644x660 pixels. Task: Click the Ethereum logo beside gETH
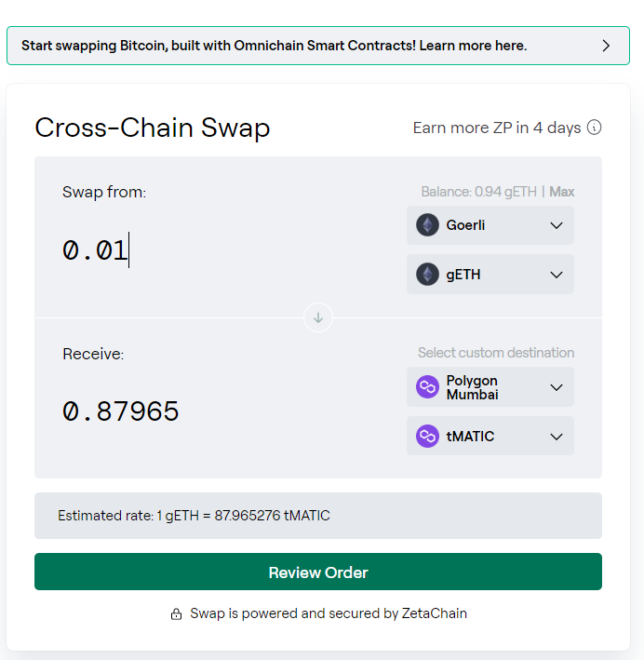coord(428,275)
